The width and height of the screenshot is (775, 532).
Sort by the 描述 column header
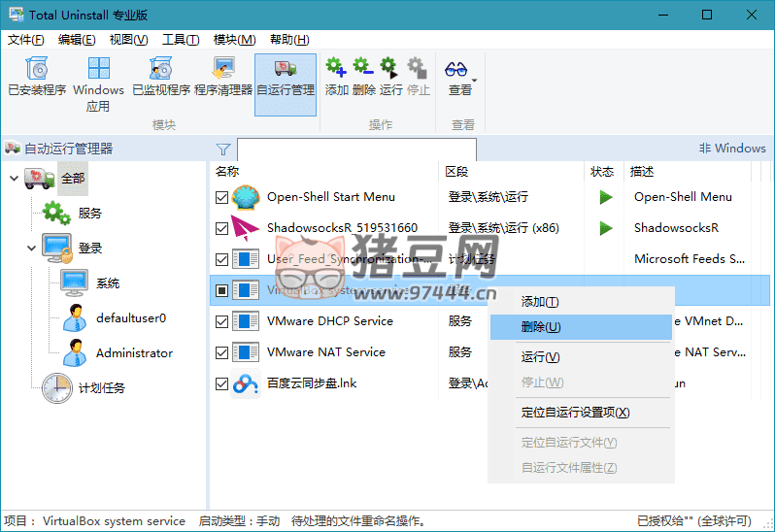tap(688, 172)
